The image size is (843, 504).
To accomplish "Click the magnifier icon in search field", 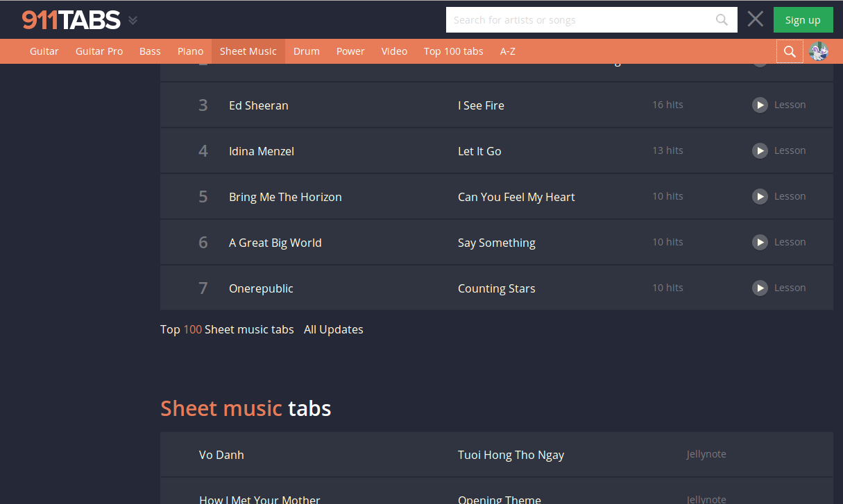I will tap(722, 20).
